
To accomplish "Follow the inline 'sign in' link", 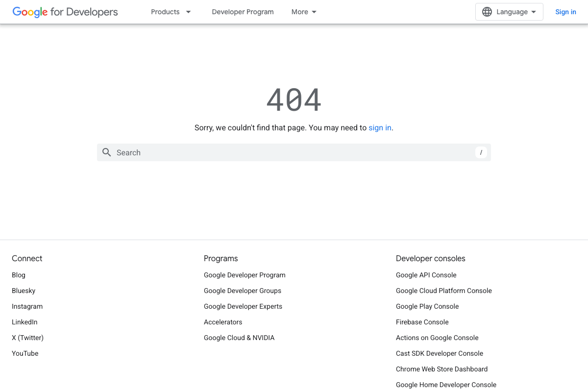I will coord(380,127).
